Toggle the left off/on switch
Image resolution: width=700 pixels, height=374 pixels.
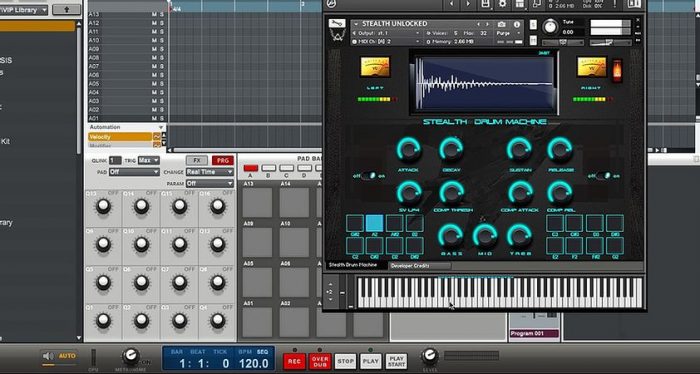369,176
